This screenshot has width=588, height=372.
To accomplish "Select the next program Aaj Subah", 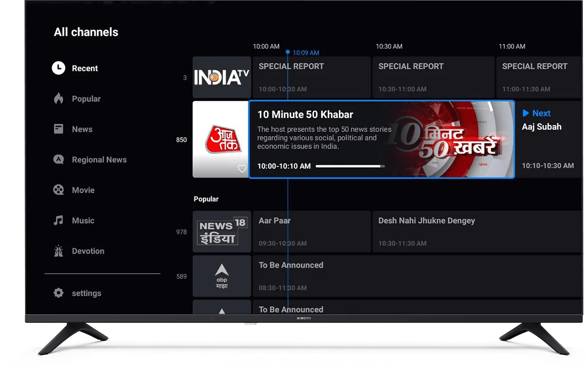I will [549, 139].
